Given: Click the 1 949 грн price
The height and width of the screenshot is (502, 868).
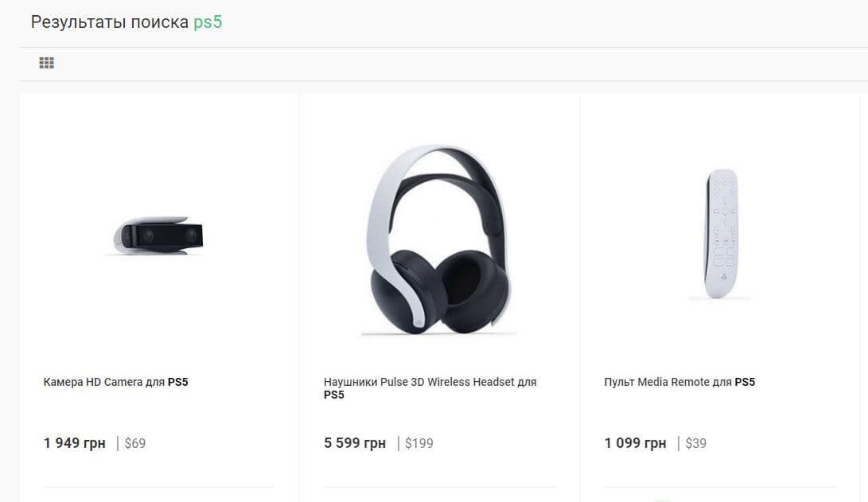Looking at the screenshot, I should click(75, 443).
